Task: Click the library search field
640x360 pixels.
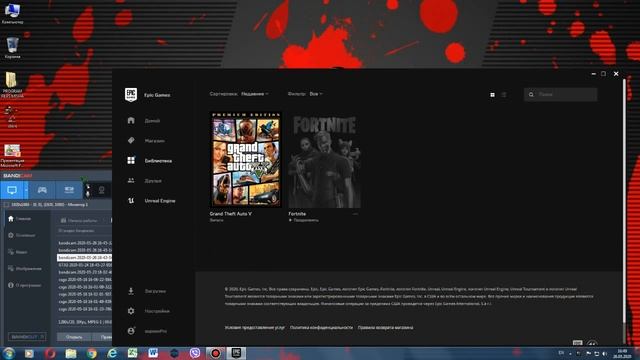Action: click(560, 94)
